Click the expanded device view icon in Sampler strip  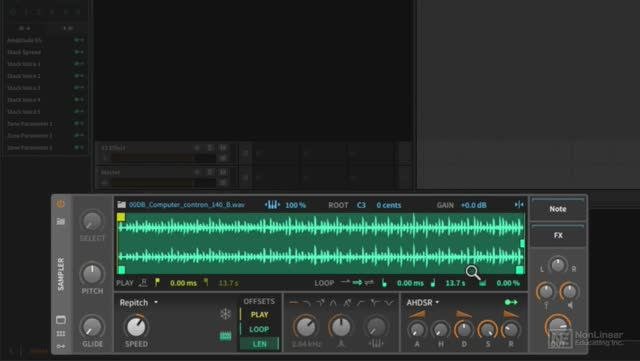(61, 319)
